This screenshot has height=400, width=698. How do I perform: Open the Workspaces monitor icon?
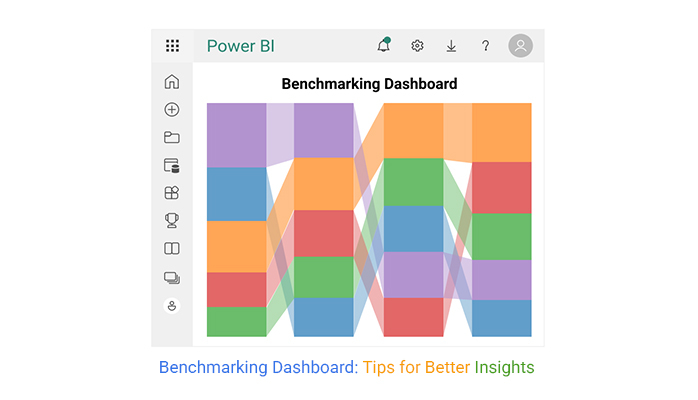tap(172, 278)
